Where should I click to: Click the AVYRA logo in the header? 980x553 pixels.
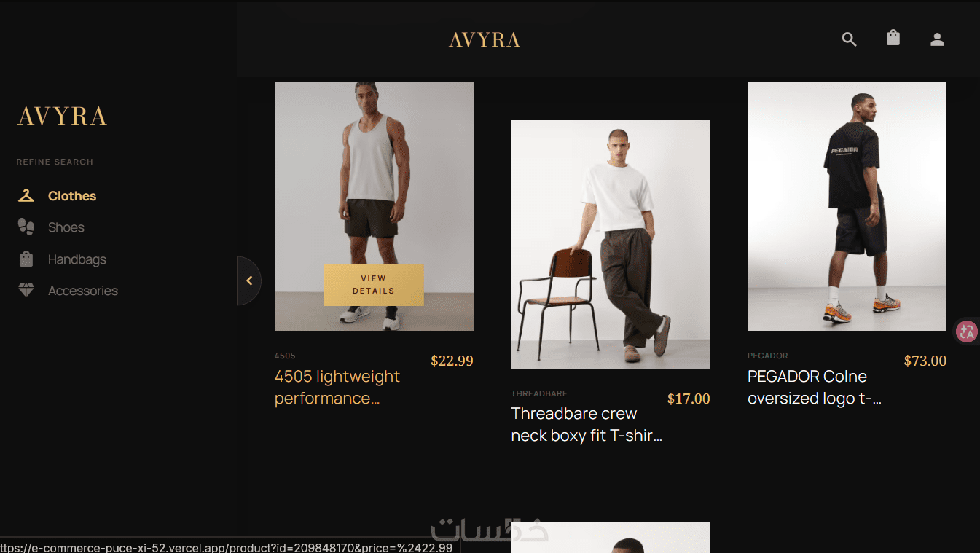(x=485, y=40)
